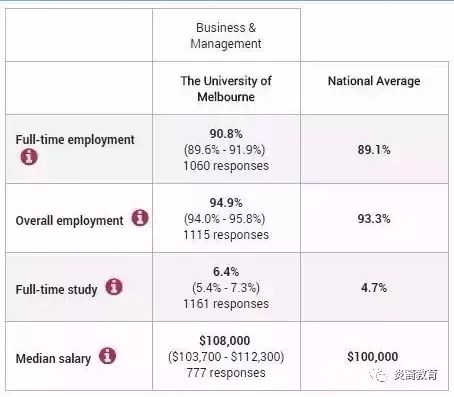Click info icon beside Full-time study
Viewport: 454px width, 397px height.
114,287
